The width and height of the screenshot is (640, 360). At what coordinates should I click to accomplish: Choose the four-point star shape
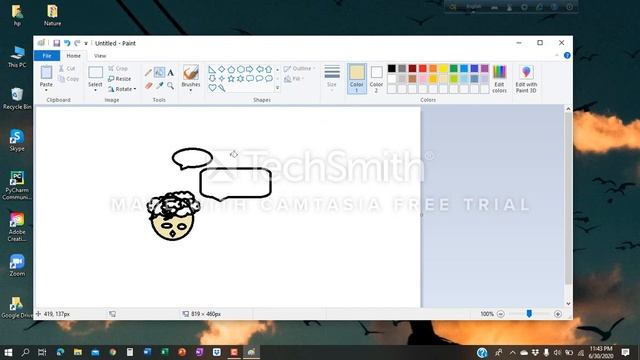tap(222, 78)
